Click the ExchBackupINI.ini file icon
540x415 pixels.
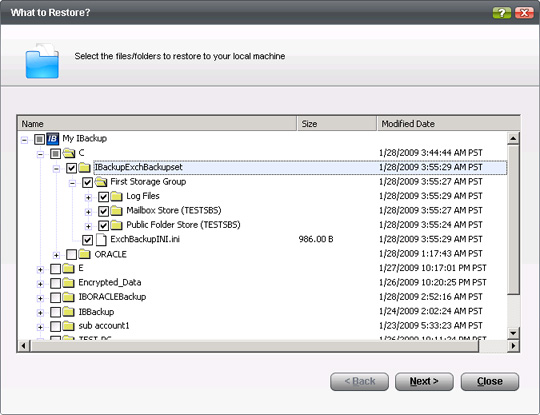[101, 240]
